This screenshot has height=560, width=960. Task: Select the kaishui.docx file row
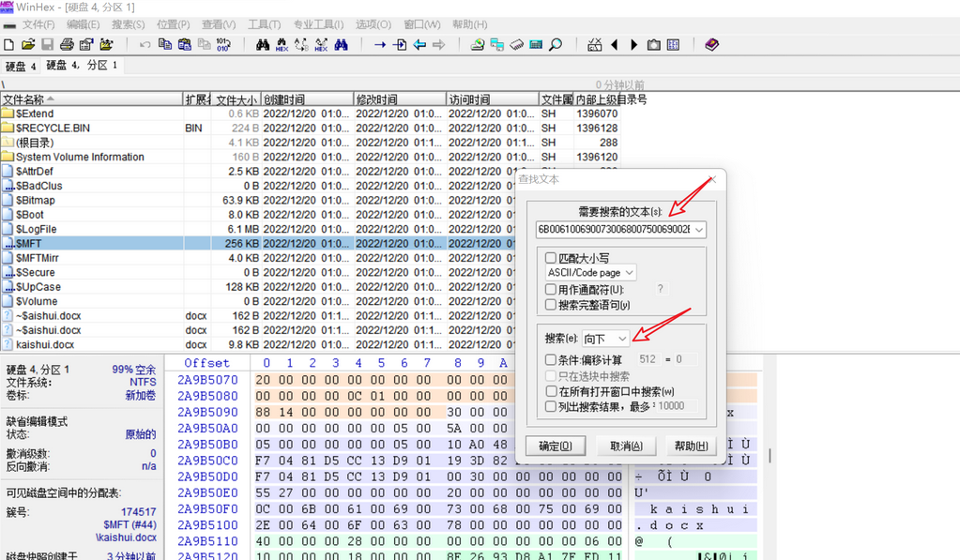(257, 344)
